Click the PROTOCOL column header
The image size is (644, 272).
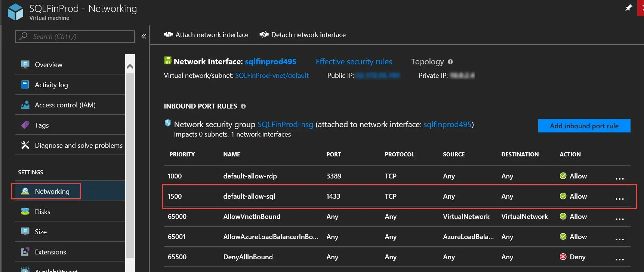point(400,154)
